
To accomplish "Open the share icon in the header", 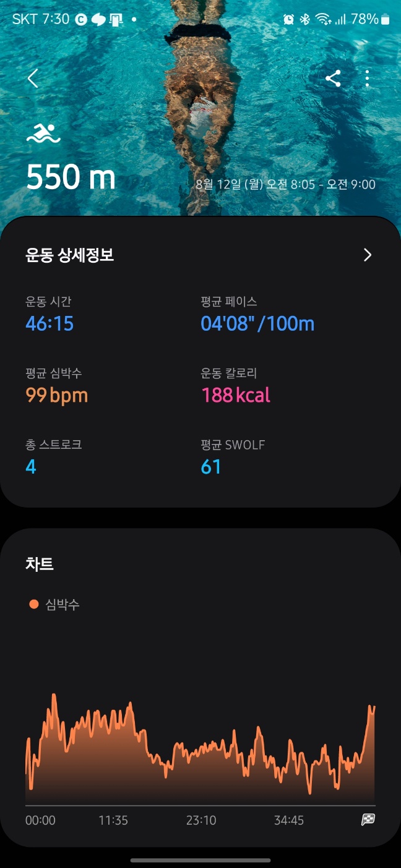I will (335, 78).
